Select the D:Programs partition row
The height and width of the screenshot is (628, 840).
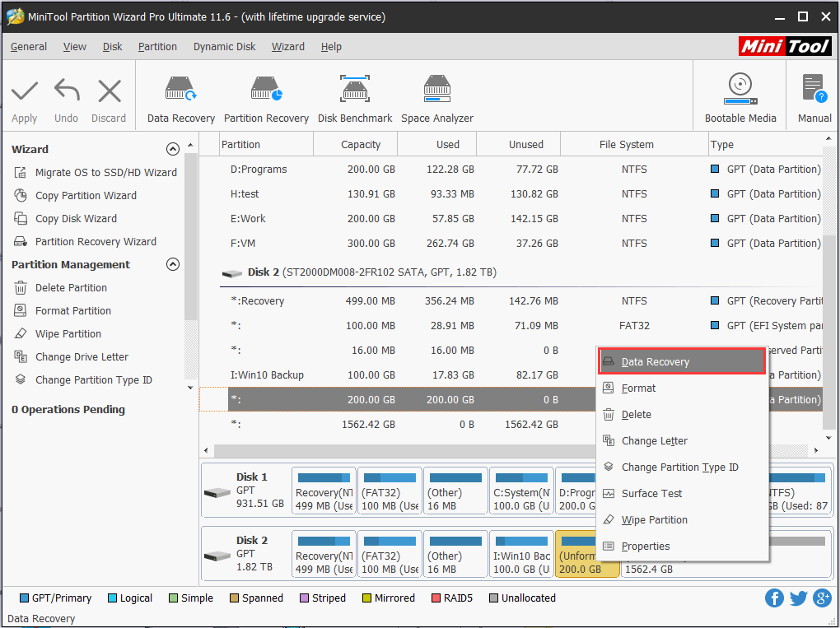point(511,170)
